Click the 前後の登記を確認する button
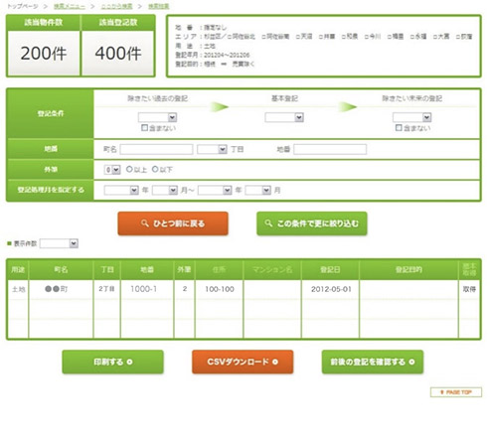 [x=373, y=362]
